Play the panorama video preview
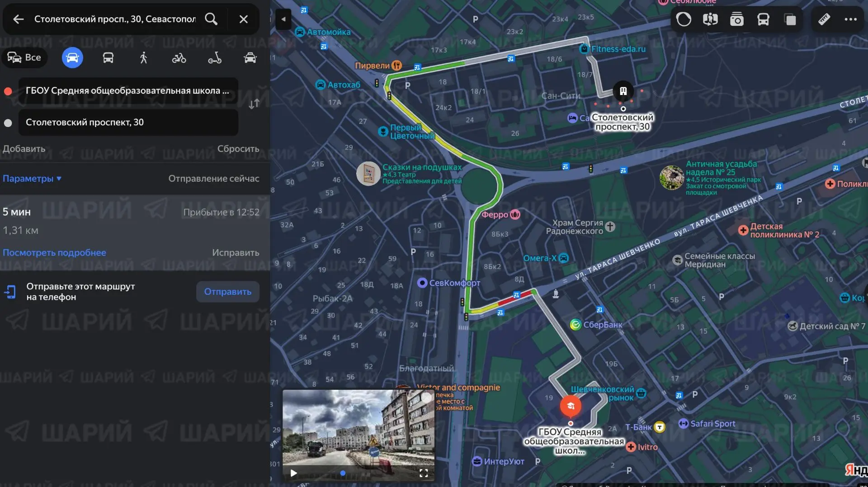 pyautogui.click(x=294, y=473)
